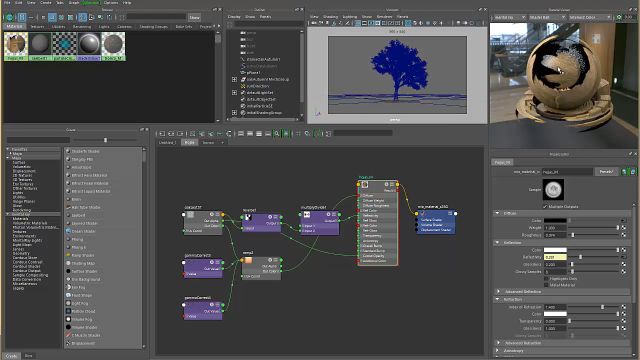This screenshot has width=640, height=360.
Task: Click the Ocean Shader icon in Create list
Action: pos(68,231)
